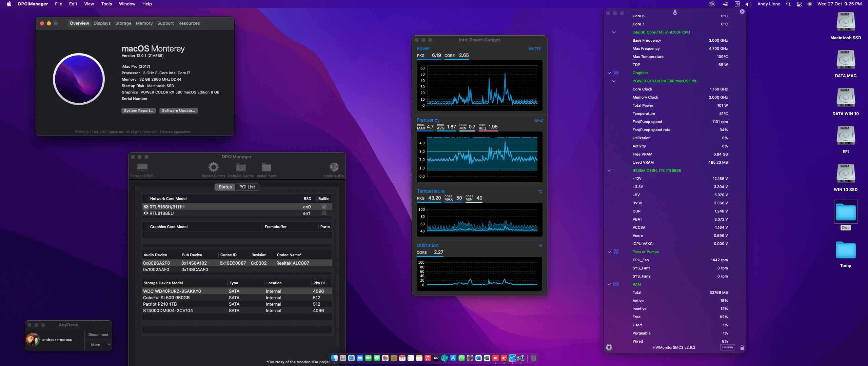The image size is (868, 366).
Task: Click the Update IDs globe icon
Action: point(334,167)
